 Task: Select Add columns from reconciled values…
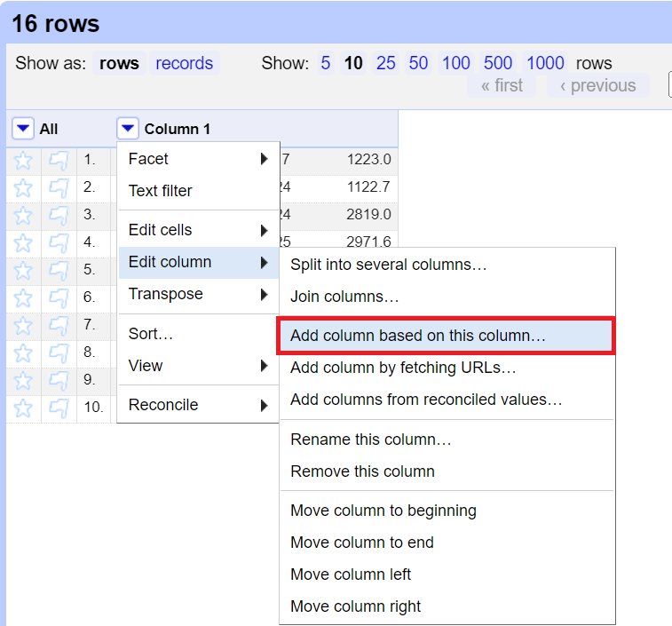(x=447, y=400)
